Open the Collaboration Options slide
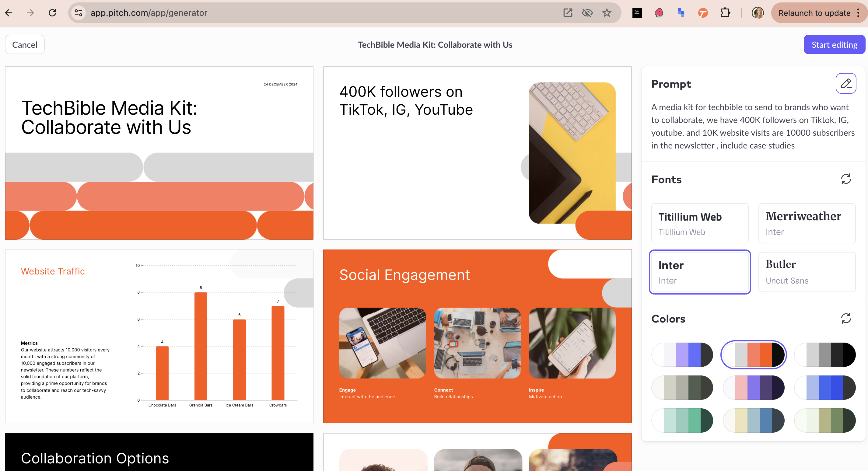The height and width of the screenshot is (471, 868). click(x=159, y=452)
